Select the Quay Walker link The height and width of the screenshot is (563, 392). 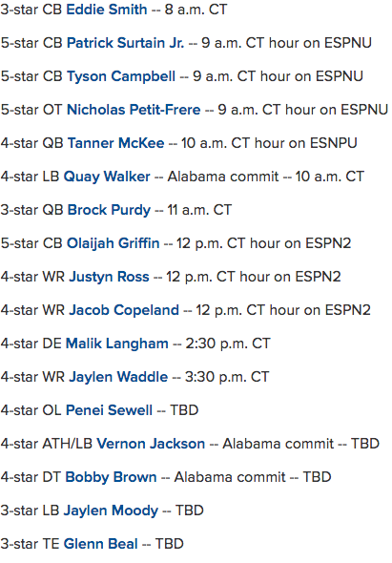point(107,177)
